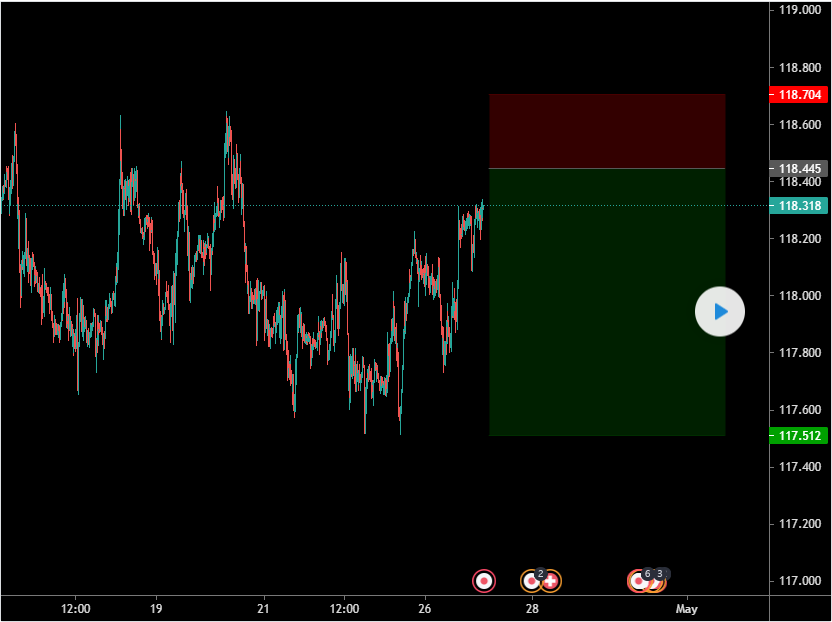Select the dark red stop-loss zone
Screen dimensions: 832x622
606,131
